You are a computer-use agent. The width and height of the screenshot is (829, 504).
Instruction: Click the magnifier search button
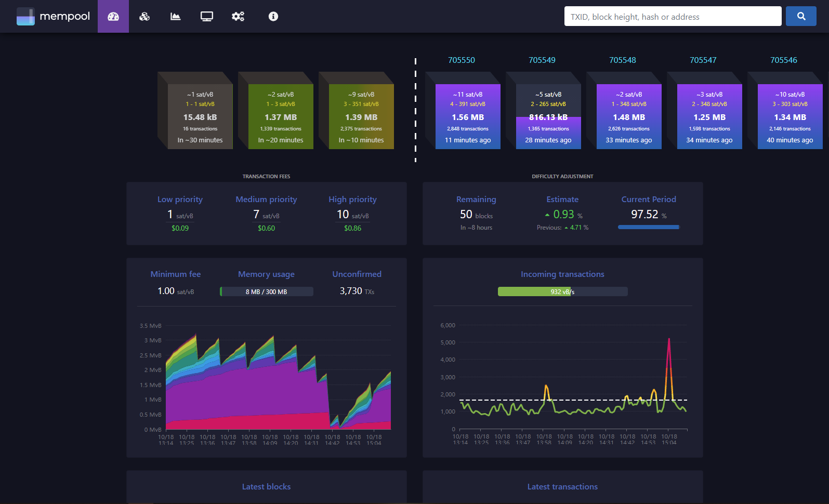(801, 16)
